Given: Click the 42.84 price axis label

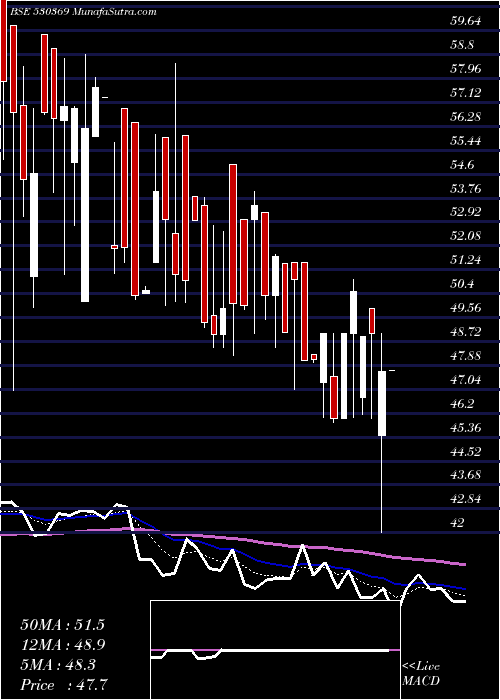Looking at the screenshot, I should click(x=467, y=499).
